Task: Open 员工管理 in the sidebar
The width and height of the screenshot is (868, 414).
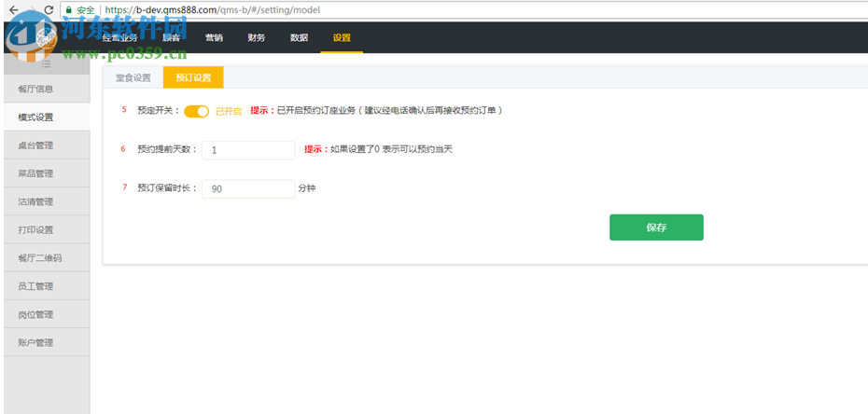Action: (x=47, y=286)
